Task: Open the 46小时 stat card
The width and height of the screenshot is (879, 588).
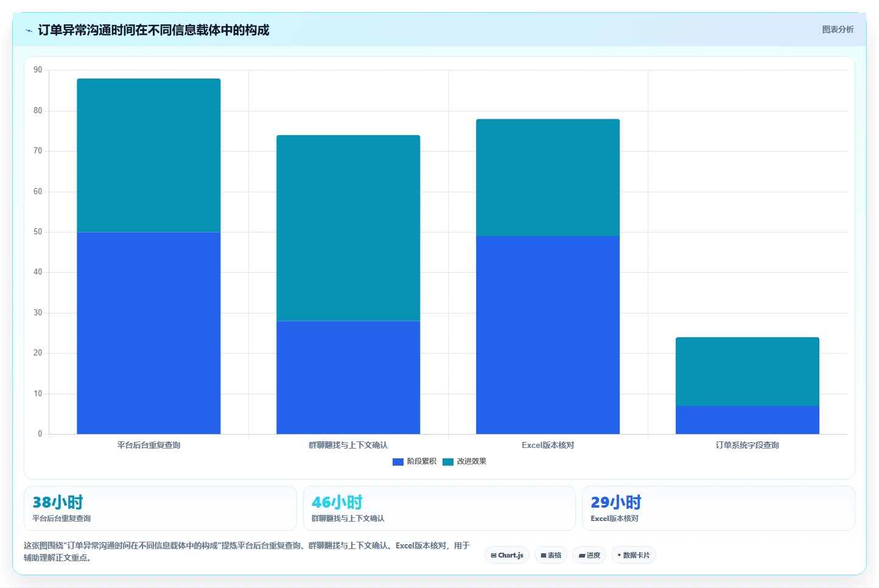Action: click(x=439, y=508)
